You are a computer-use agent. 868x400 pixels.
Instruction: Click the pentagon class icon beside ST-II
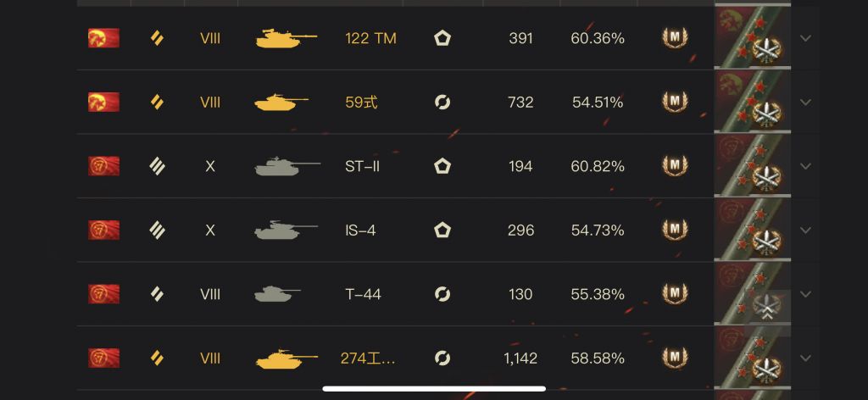pyautogui.click(x=442, y=166)
